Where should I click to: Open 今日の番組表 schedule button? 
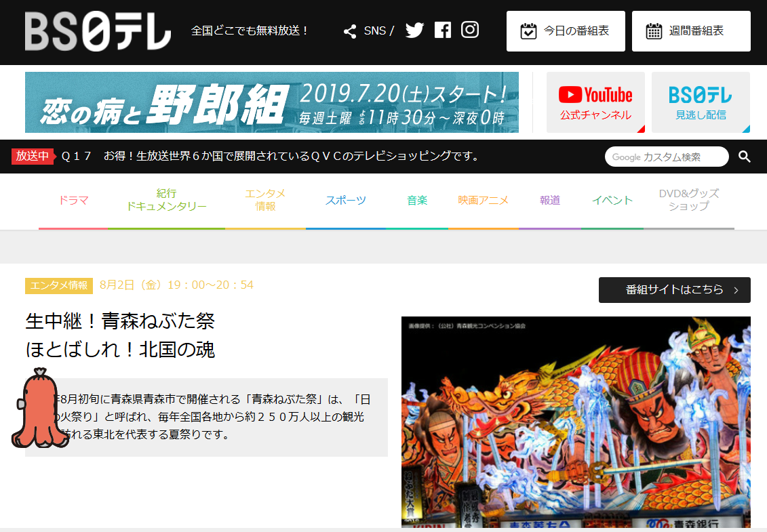point(566,31)
